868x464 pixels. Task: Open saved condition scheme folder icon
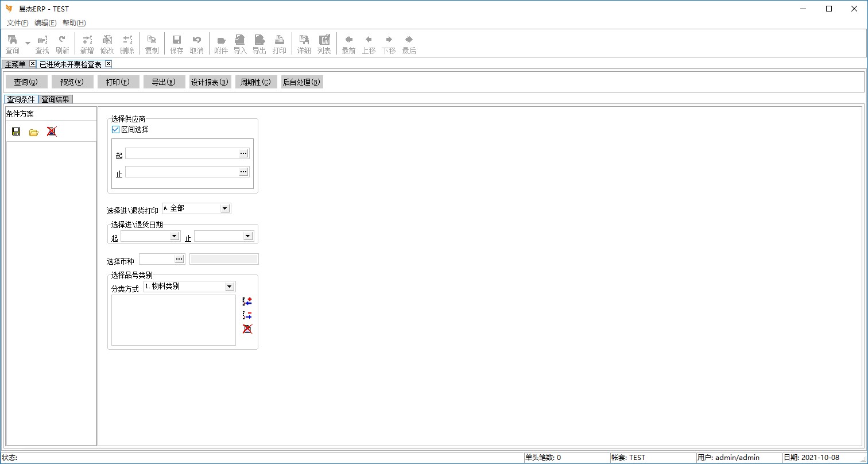tap(34, 132)
